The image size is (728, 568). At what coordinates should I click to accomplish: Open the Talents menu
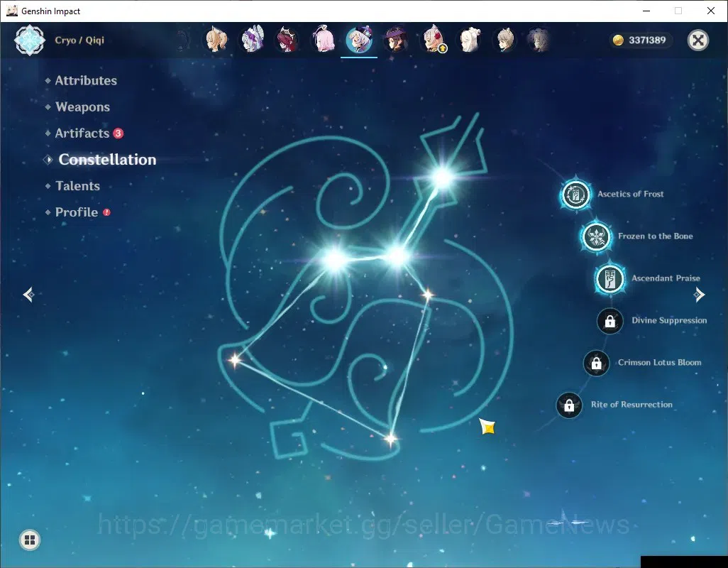[77, 186]
